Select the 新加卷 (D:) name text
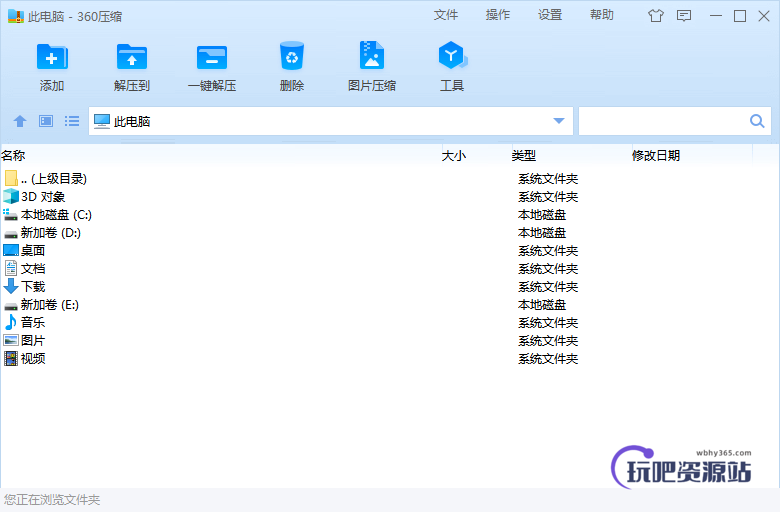 pyautogui.click(x=51, y=232)
